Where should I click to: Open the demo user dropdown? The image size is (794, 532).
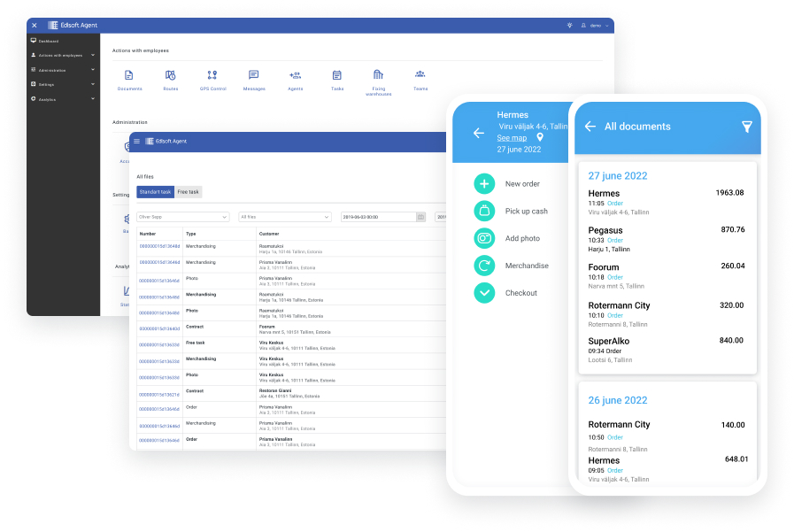point(595,26)
